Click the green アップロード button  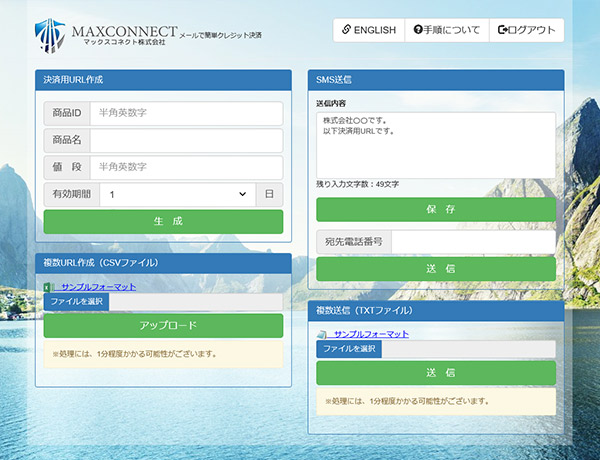[x=164, y=326]
